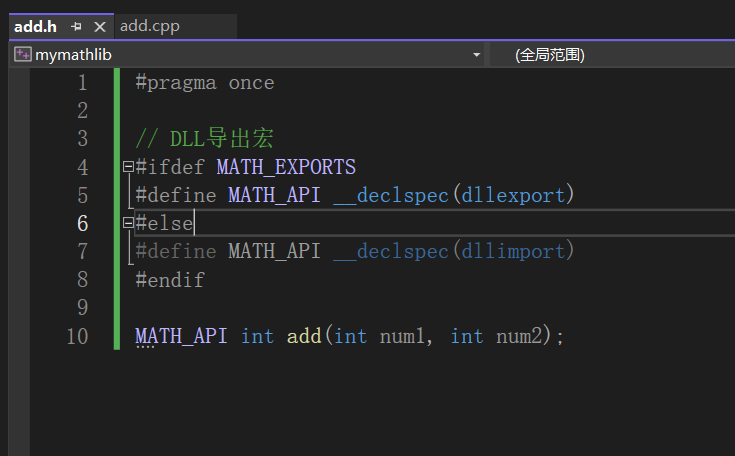
Task: Close the add.h tab
Action: coord(100,27)
